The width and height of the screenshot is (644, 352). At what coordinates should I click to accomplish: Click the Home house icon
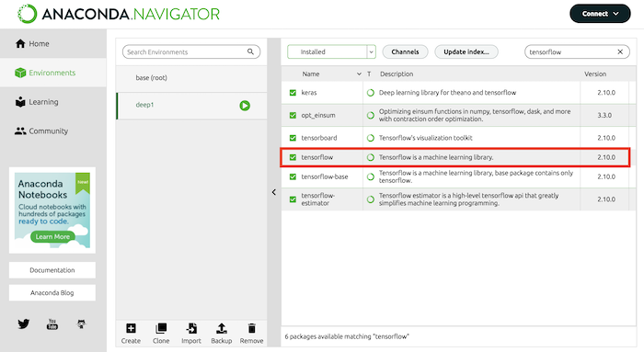(20, 43)
